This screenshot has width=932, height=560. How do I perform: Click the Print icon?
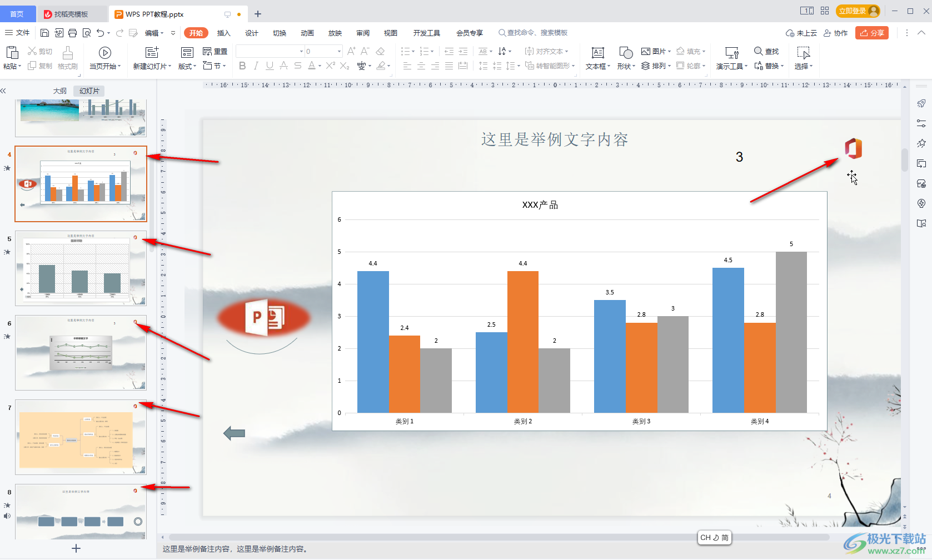pyautogui.click(x=72, y=33)
